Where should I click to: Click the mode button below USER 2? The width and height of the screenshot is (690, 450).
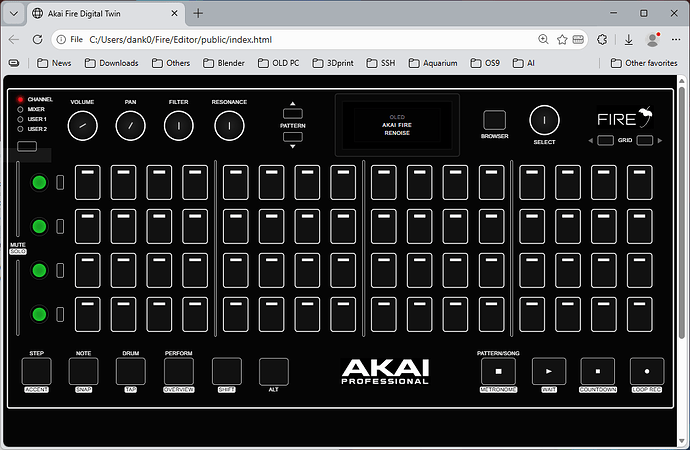[x=27, y=146]
